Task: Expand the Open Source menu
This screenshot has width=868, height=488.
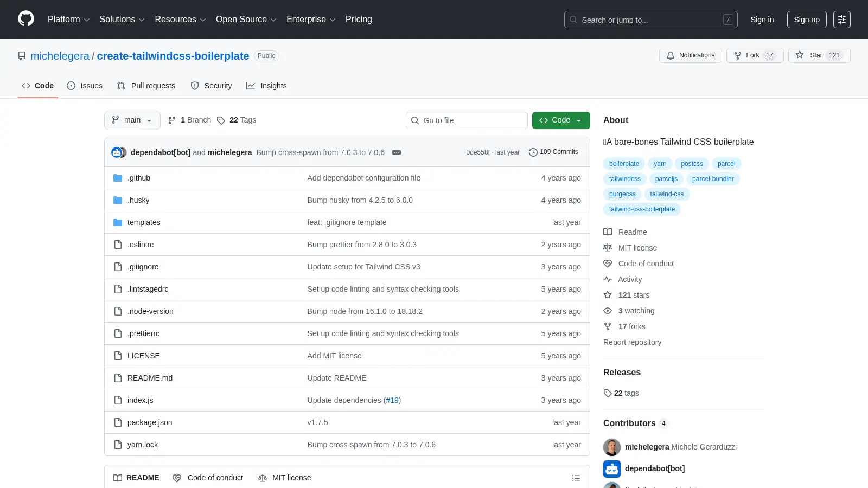Action: tap(246, 20)
